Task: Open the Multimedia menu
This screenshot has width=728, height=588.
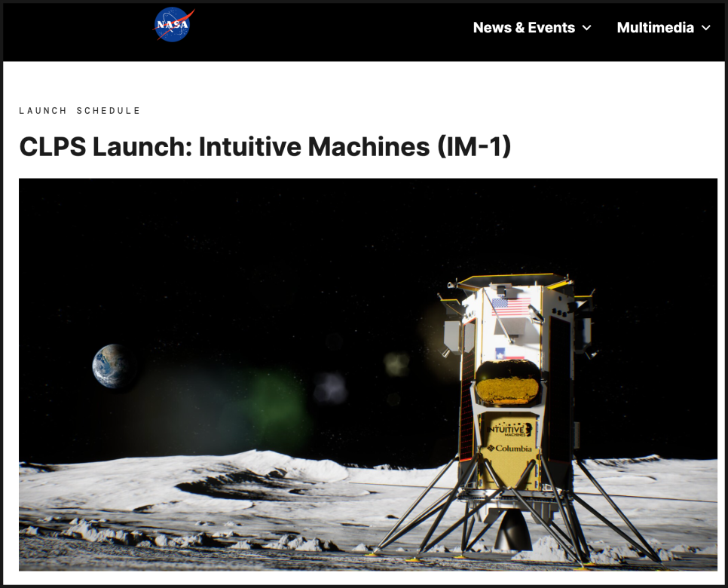Action: 655,28
